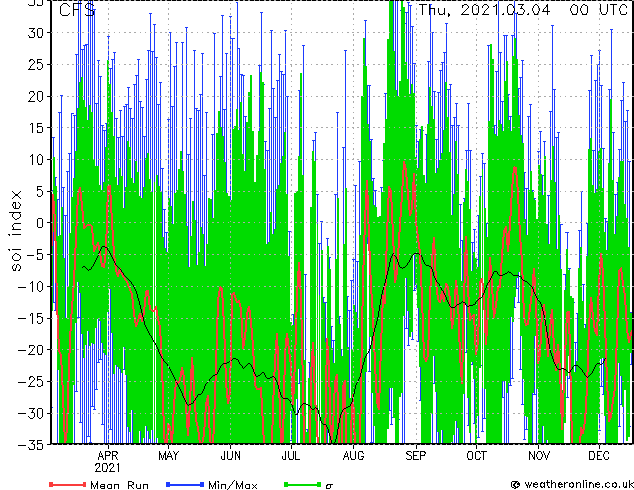Click the y-axis value '-25'

32,381
